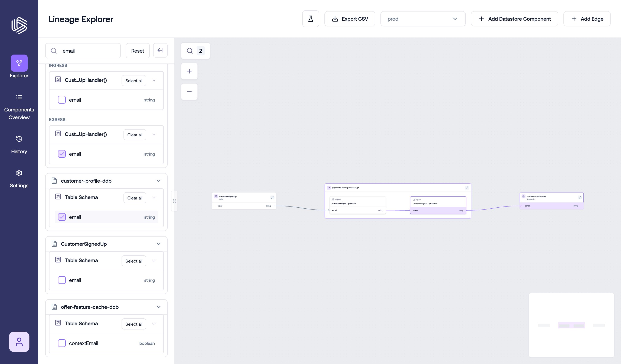
Task: Clear all for Egress Cust...UpHandler()
Action: (x=135, y=135)
